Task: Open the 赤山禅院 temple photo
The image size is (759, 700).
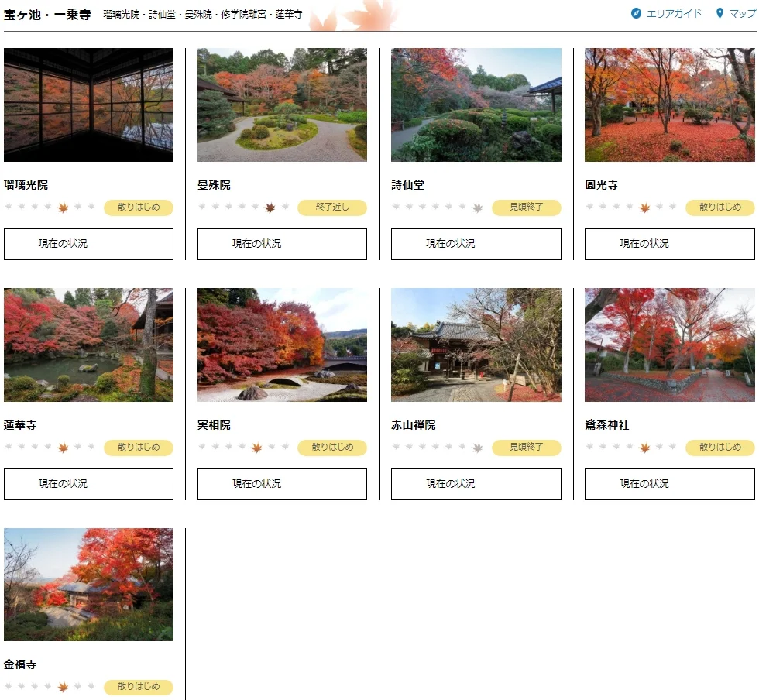Action: click(x=476, y=345)
